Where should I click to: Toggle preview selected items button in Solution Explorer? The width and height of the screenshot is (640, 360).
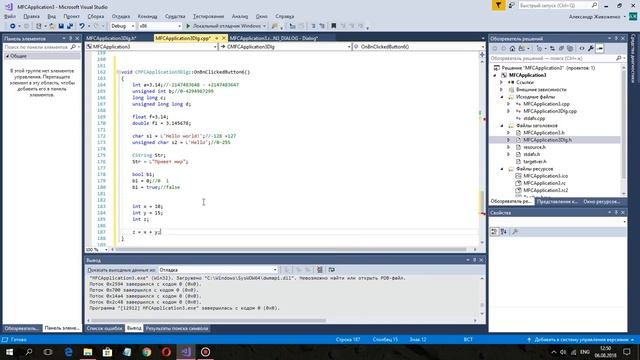pos(600,49)
